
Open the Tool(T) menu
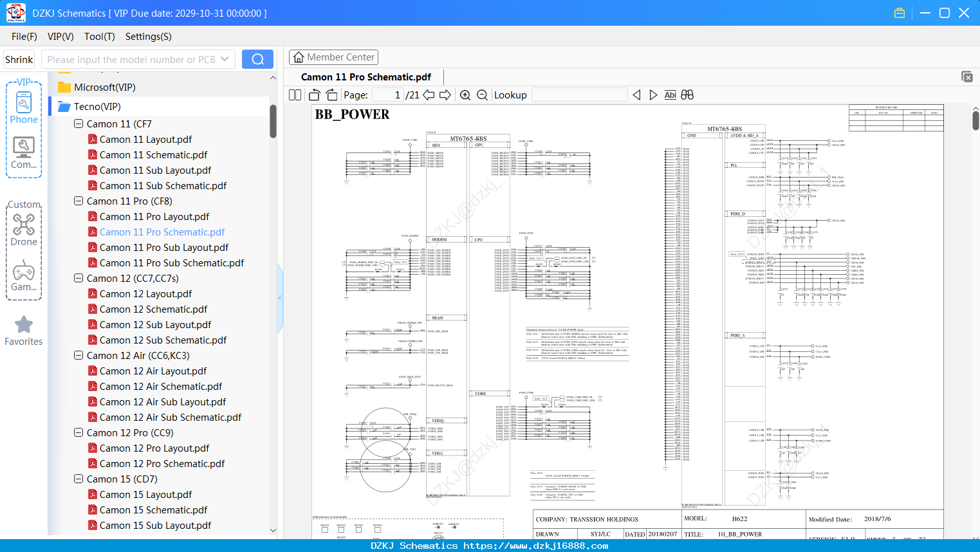click(100, 37)
